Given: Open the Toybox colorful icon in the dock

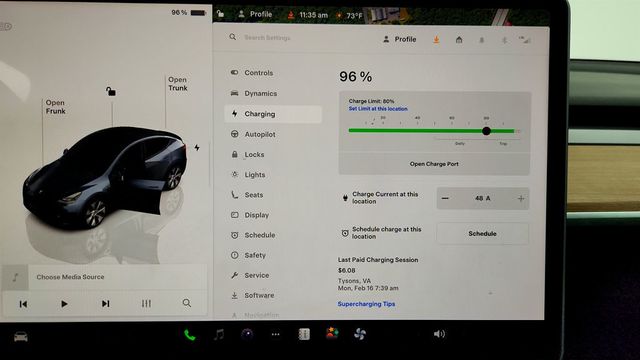Looking at the screenshot, I should [332, 333].
